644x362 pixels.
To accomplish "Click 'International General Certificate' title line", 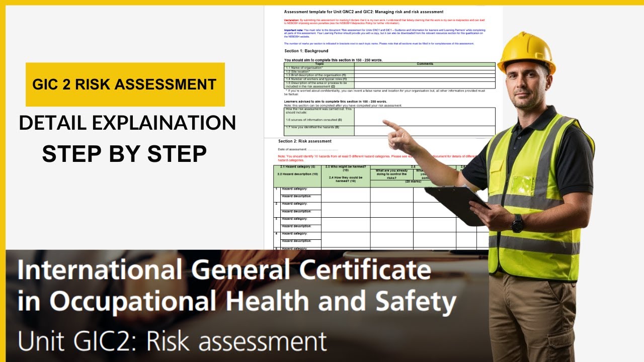I will (x=224, y=270).
